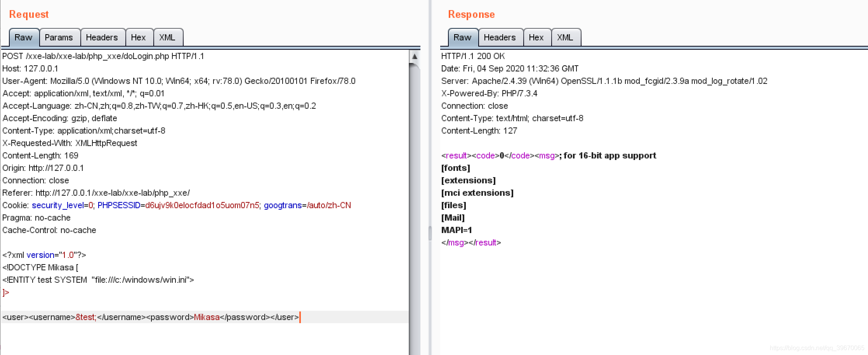The image size is (868, 355).
Task: Click the X-Powered-By: PHP/7.3.4 line
Action: [490, 94]
